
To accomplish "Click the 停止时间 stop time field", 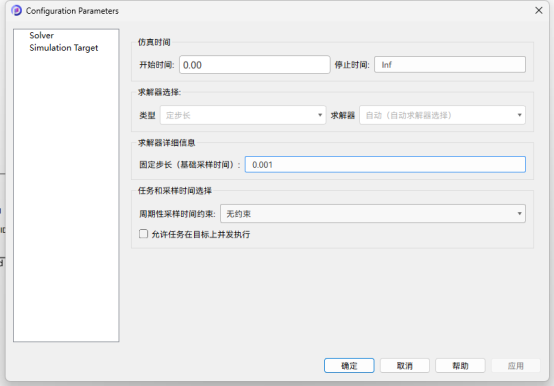I will 450,65.
